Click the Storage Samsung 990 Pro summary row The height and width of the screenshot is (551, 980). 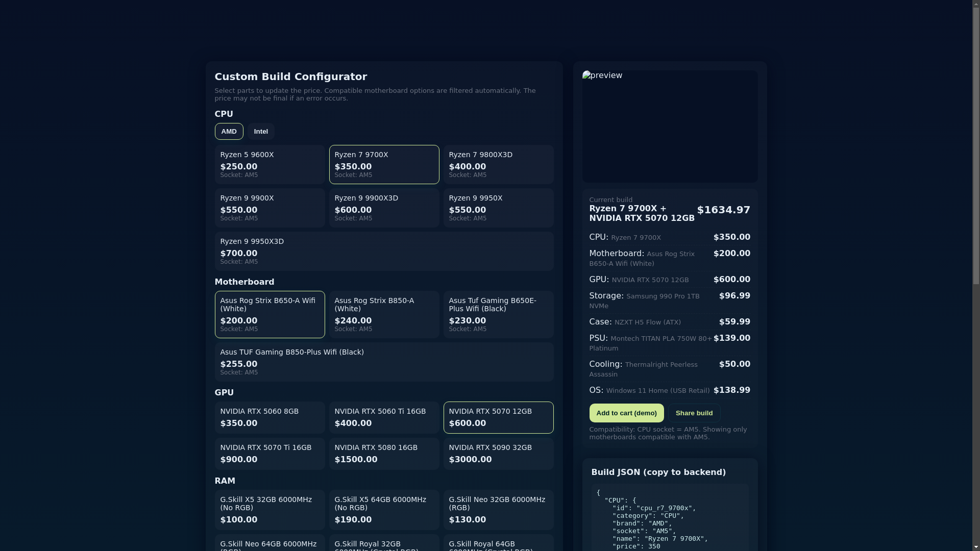coord(670,300)
